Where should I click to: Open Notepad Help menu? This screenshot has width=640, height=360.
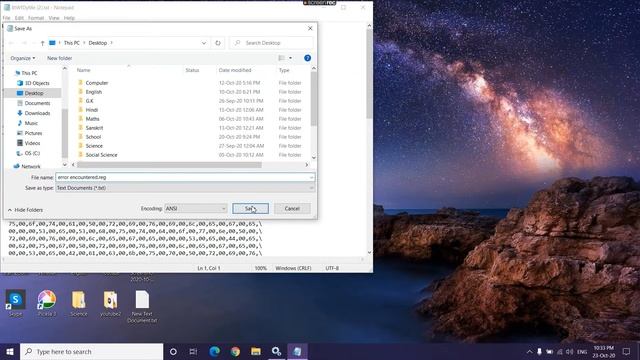pyautogui.click(x=69, y=18)
